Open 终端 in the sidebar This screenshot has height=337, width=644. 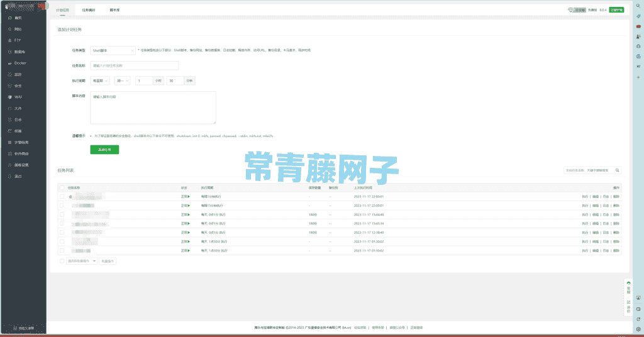point(18,131)
